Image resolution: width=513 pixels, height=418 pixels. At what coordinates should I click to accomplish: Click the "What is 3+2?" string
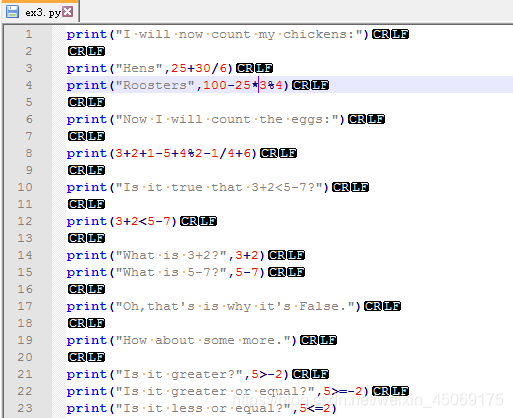[171, 255]
